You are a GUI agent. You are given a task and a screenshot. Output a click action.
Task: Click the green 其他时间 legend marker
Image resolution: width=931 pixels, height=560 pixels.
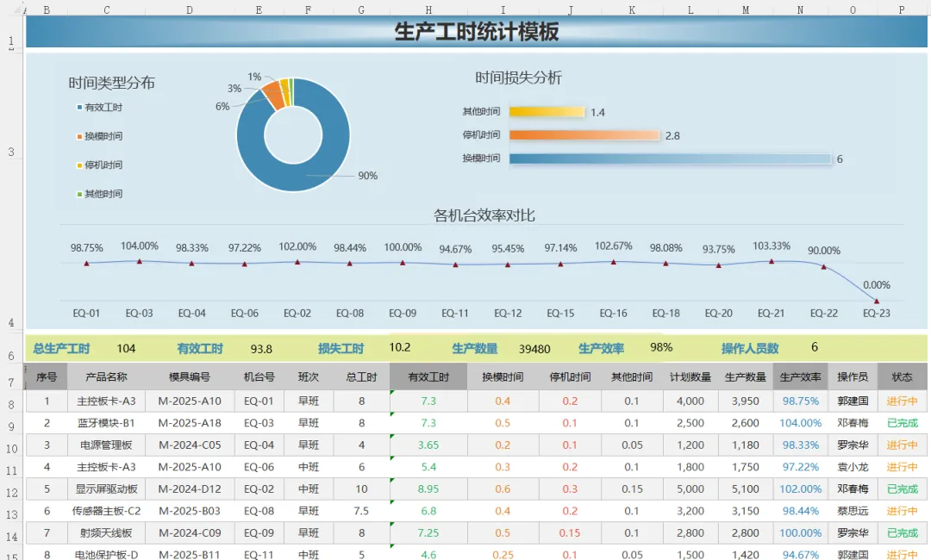[x=79, y=194]
